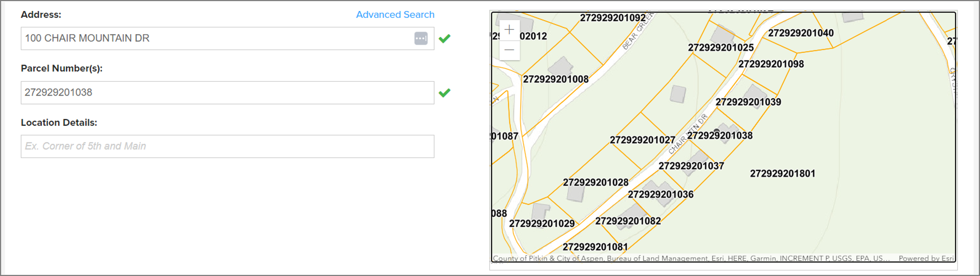Image resolution: width=980 pixels, height=276 pixels.
Task: Select parcel 272929201098 on the map
Action: click(x=771, y=64)
